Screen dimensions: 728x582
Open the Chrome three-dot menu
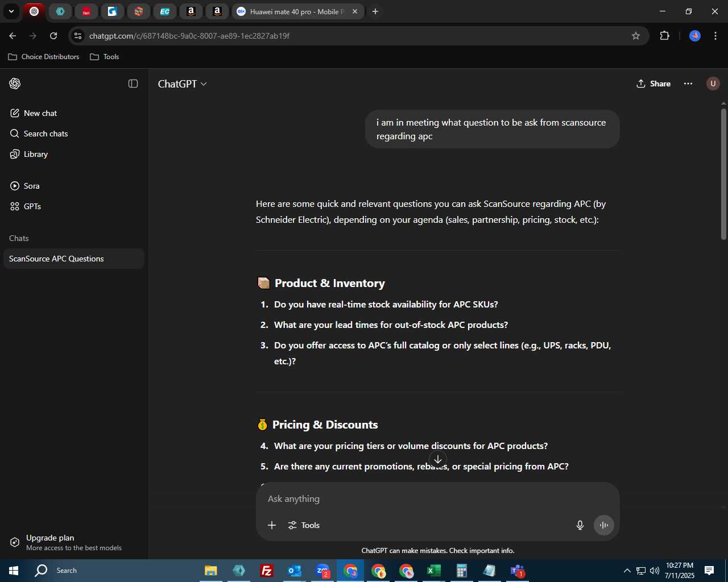point(715,36)
